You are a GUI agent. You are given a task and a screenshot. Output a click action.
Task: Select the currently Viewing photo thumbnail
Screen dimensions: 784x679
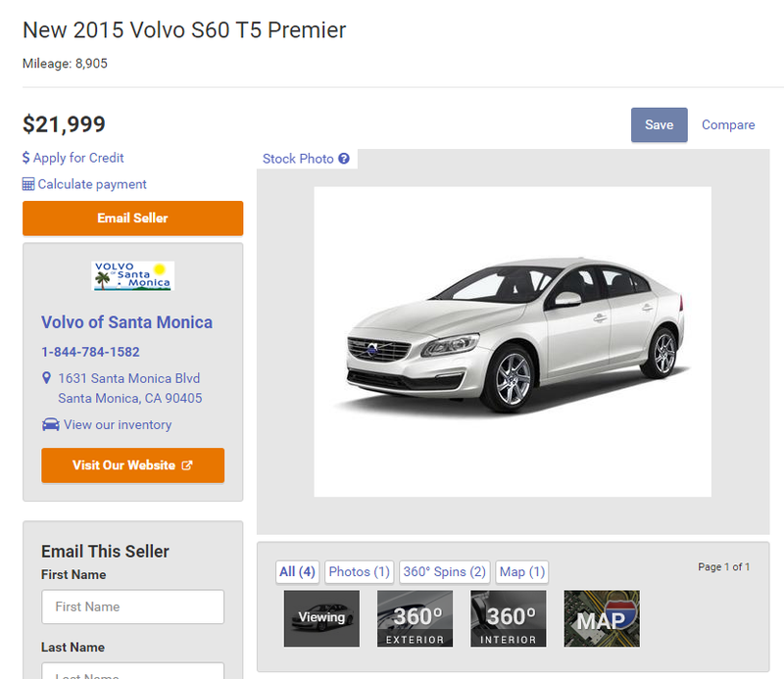point(321,618)
